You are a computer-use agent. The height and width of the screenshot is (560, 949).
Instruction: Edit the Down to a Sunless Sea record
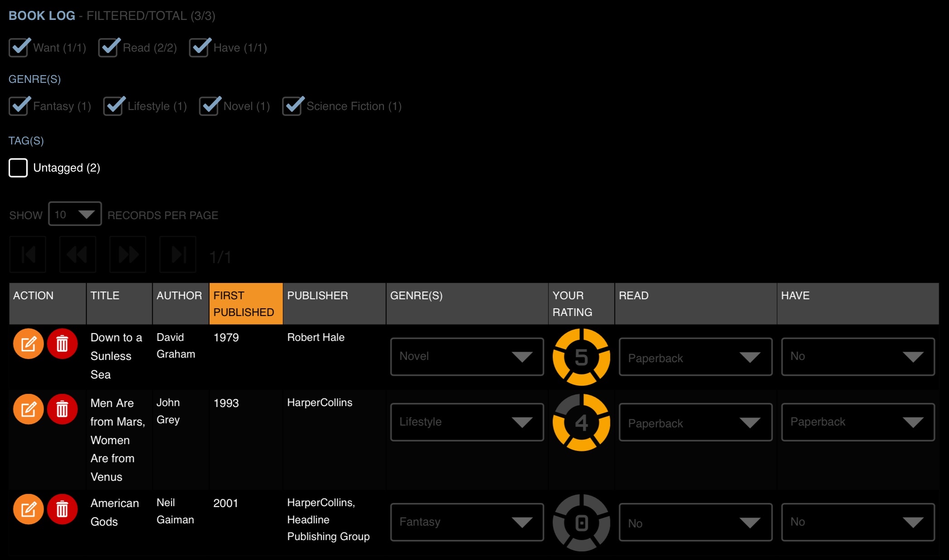[28, 344]
